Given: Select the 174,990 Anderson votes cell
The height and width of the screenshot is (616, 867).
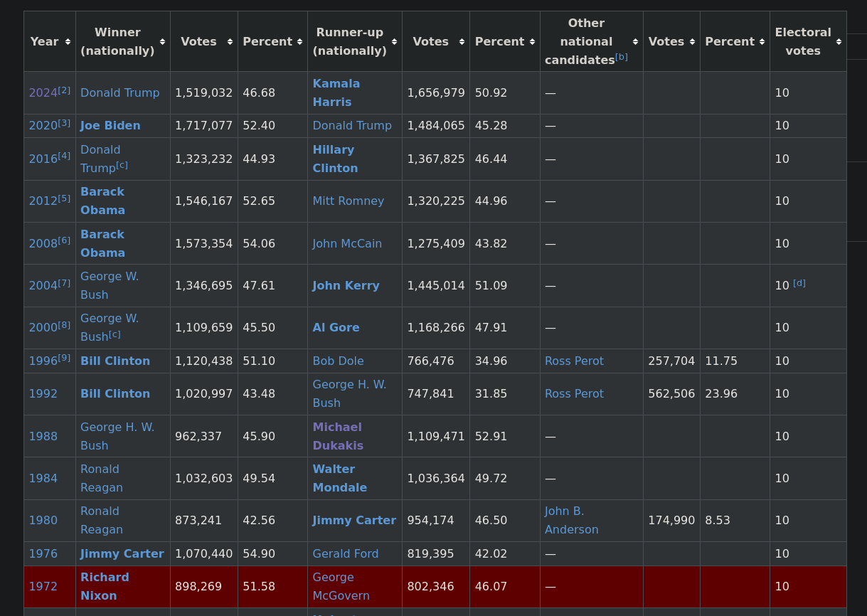Looking at the screenshot, I should tap(671, 521).
